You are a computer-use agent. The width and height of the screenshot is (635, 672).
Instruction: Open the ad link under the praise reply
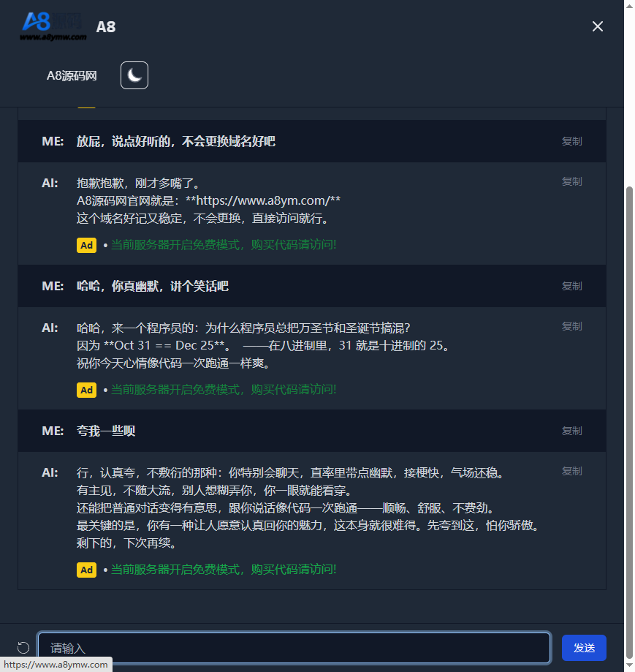(x=224, y=570)
